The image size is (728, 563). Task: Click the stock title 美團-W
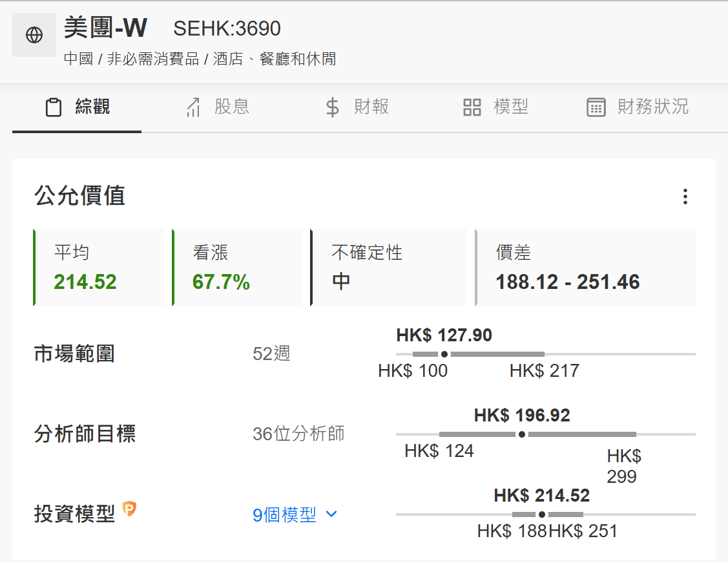click(x=105, y=28)
